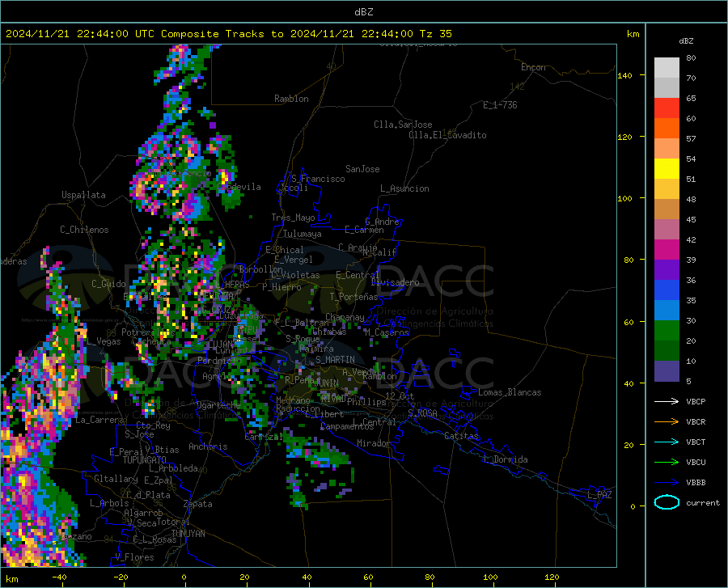Select the magenta 39-42 dBZ color swatch
This screenshot has height=588, width=728.
(x=667, y=250)
